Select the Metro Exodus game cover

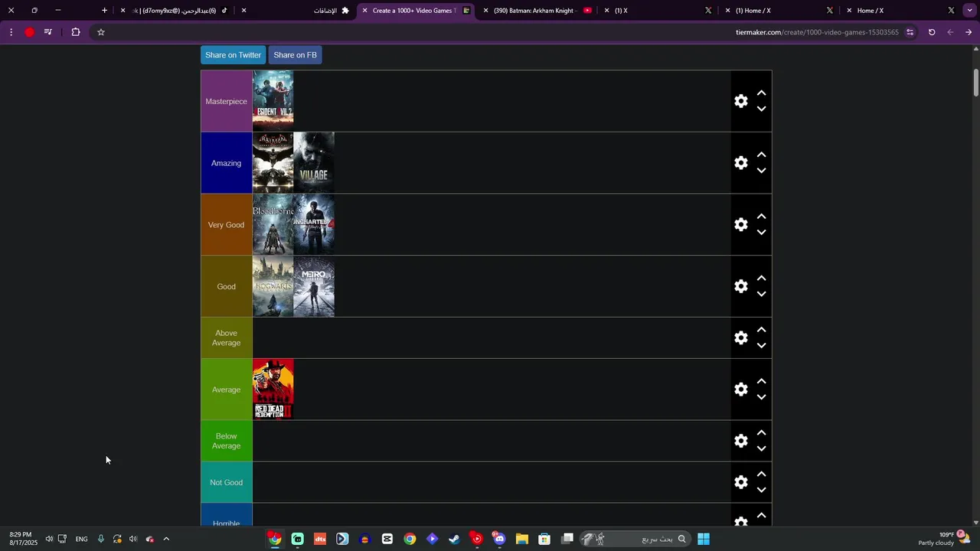(314, 286)
